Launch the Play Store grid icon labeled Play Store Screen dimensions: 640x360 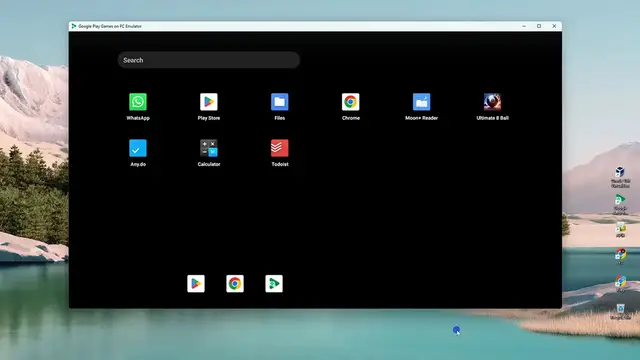[209, 102]
